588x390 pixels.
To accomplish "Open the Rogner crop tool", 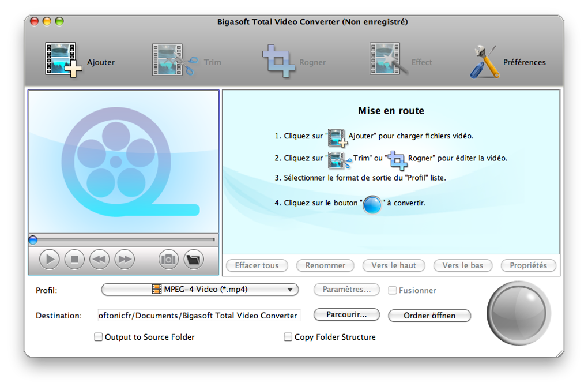I will pyautogui.click(x=278, y=61).
